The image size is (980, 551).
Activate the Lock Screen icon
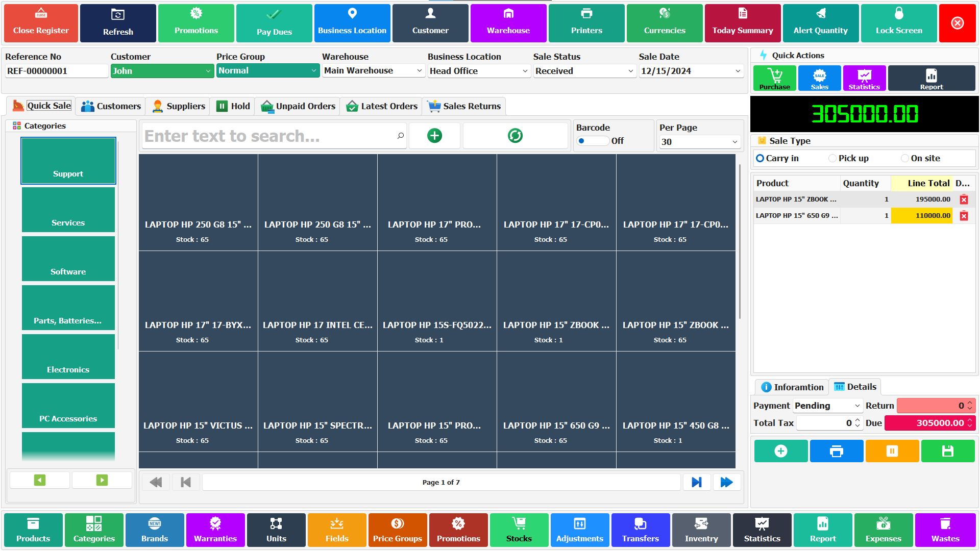[898, 23]
